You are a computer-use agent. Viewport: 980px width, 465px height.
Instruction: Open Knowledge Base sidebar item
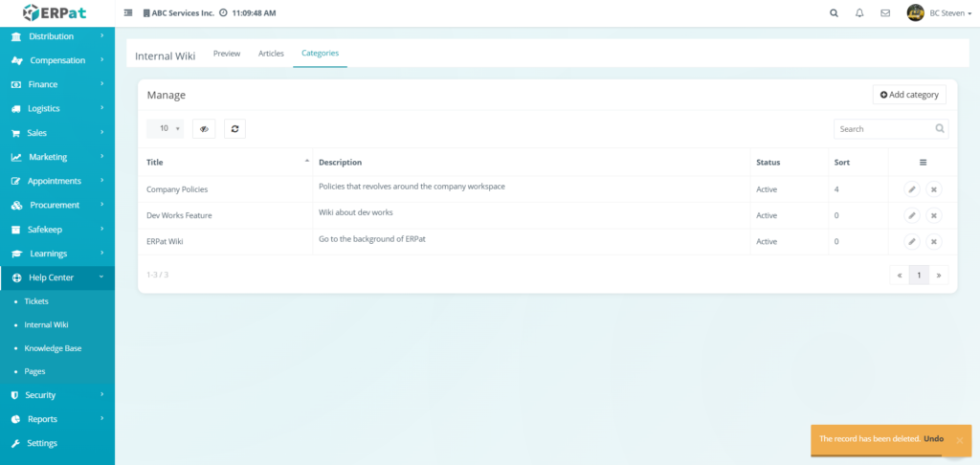(x=54, y=348)
